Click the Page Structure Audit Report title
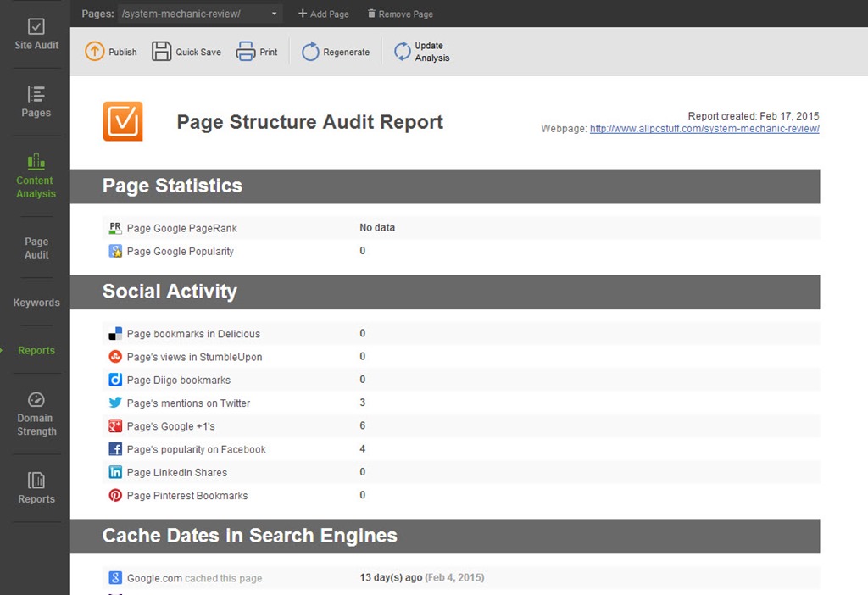 coord(310,122)
